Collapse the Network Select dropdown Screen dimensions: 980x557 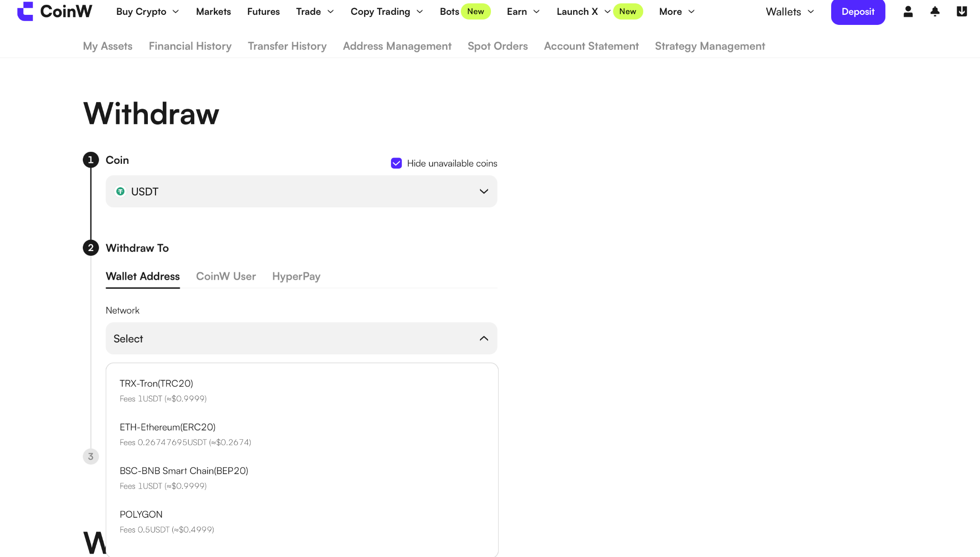[x=301, y=339]
